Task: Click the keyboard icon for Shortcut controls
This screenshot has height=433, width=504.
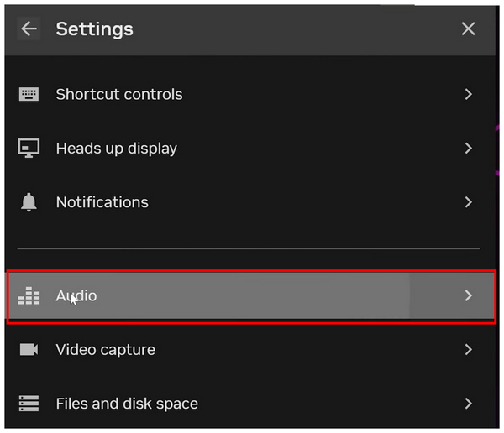Action: click(29, 95)
